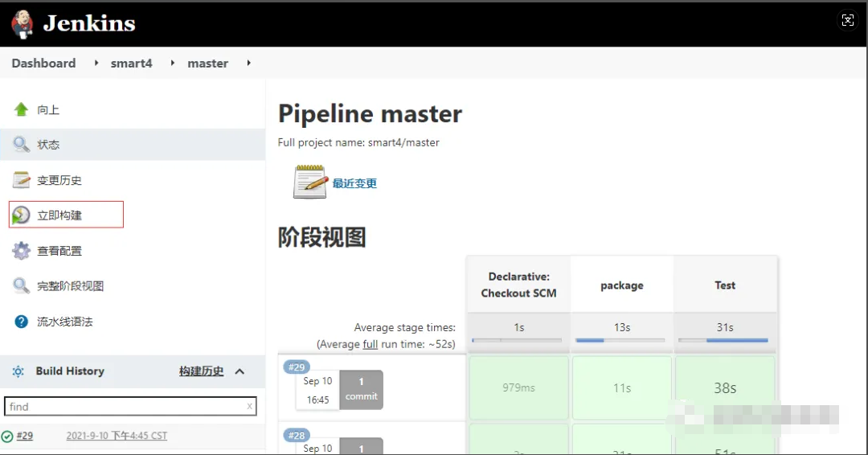
Task: Click the 最近变更 notepad icon
Action: point(310,182)
